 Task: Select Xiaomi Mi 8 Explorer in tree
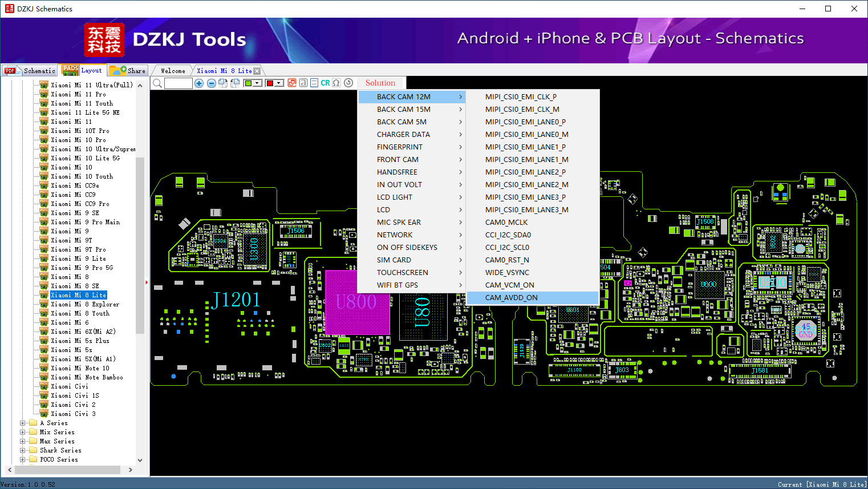(85, 304)
